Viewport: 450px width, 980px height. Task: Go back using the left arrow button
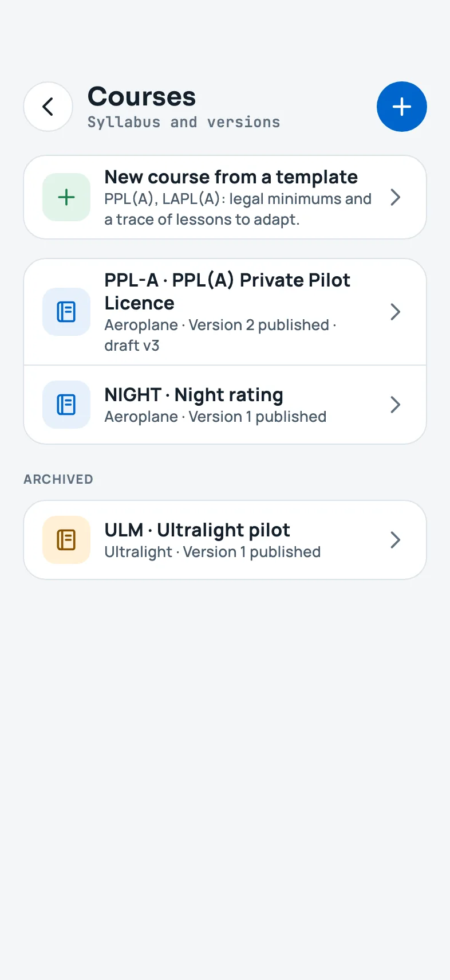48,107
